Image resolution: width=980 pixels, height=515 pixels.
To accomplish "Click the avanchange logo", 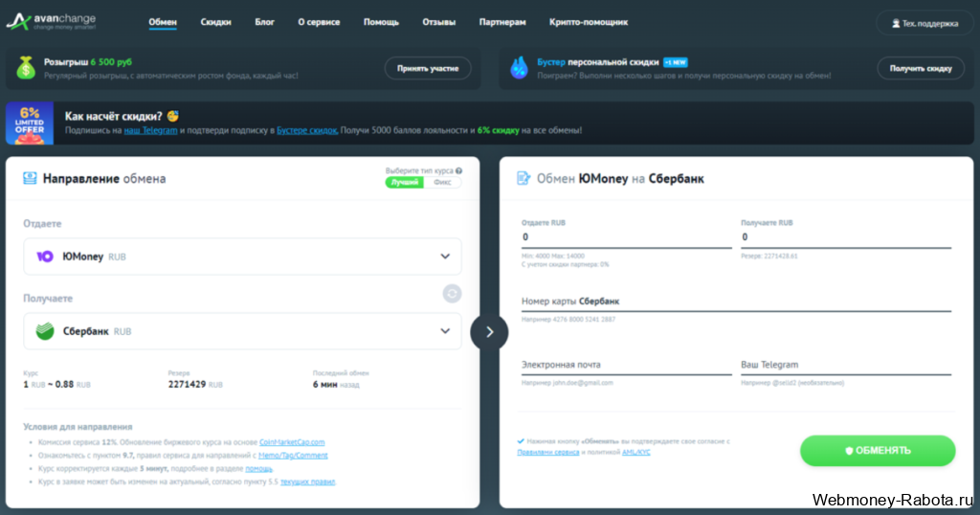I will (52, 21).
